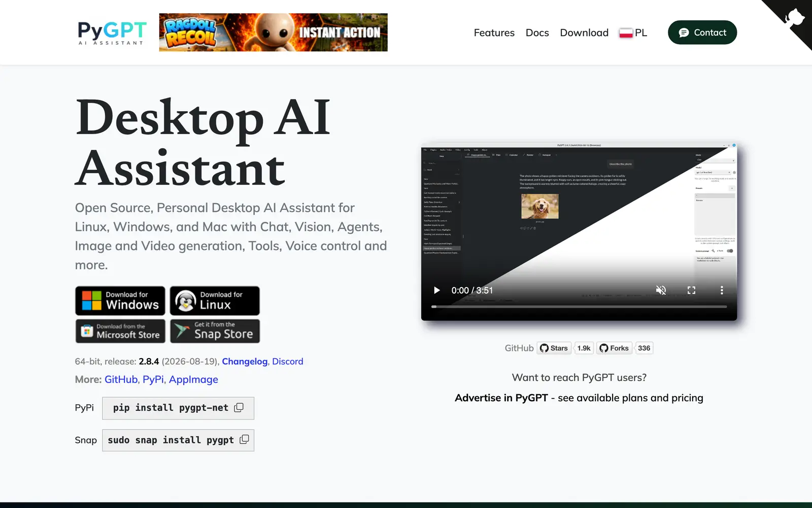Click the Polish flag icon
812x508 pixels.
(626, 33)
